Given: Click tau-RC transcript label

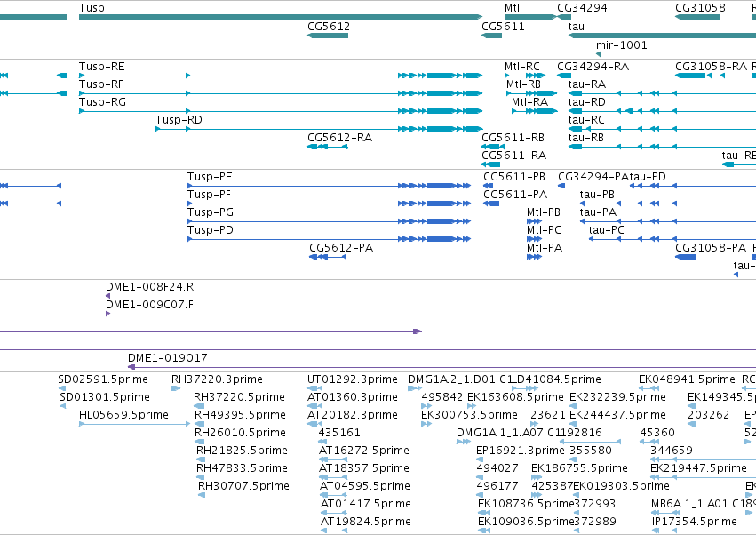Looking at the screenshot, I should point(586,120).
